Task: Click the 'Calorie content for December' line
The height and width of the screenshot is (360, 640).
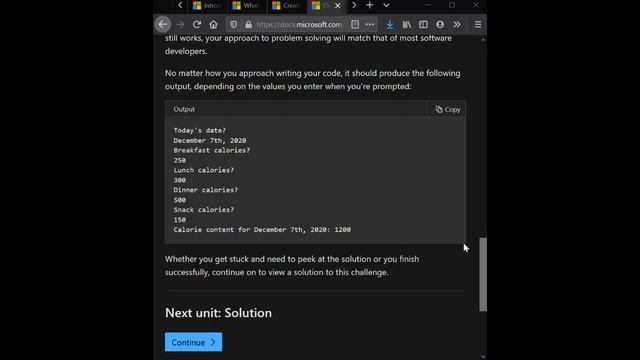Action: 262,230
